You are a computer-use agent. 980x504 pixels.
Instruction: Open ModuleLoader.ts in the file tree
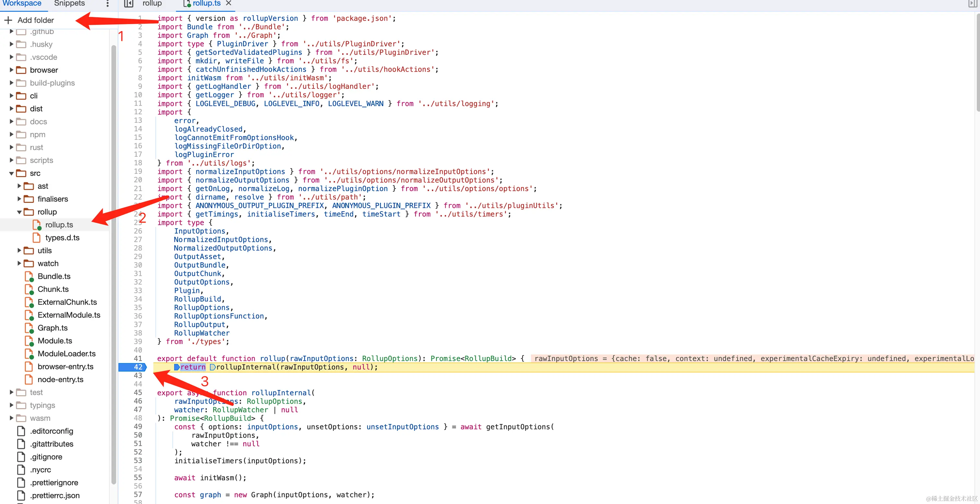[x=66, y=354]
